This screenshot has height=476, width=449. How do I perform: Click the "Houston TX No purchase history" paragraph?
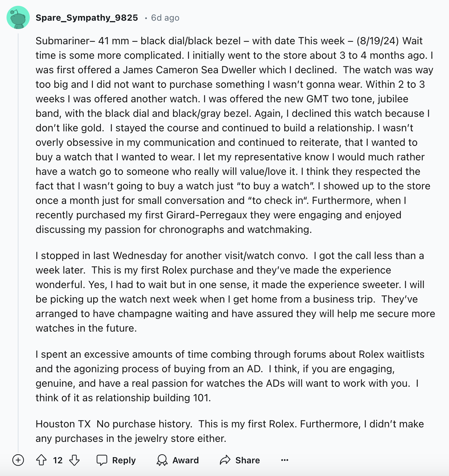[x=230, y=431]
